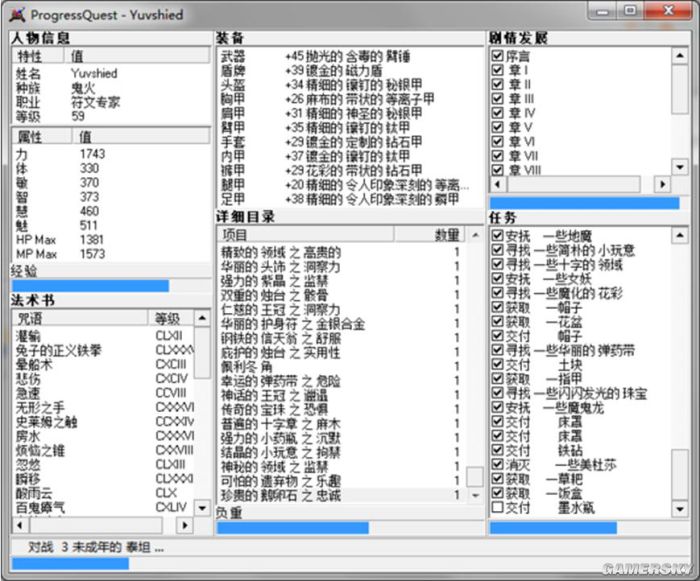
Task: Click the bottom battle progress bar
Action: 350,564
